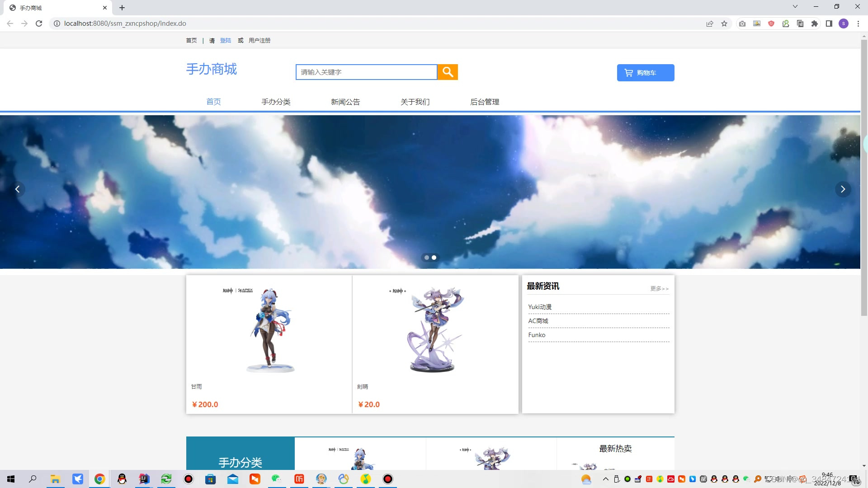The height and width of the screenshot is (488, 868).
Task: Click the 登陆 login link
Action: pyautogui.click(x=226, y=41)
